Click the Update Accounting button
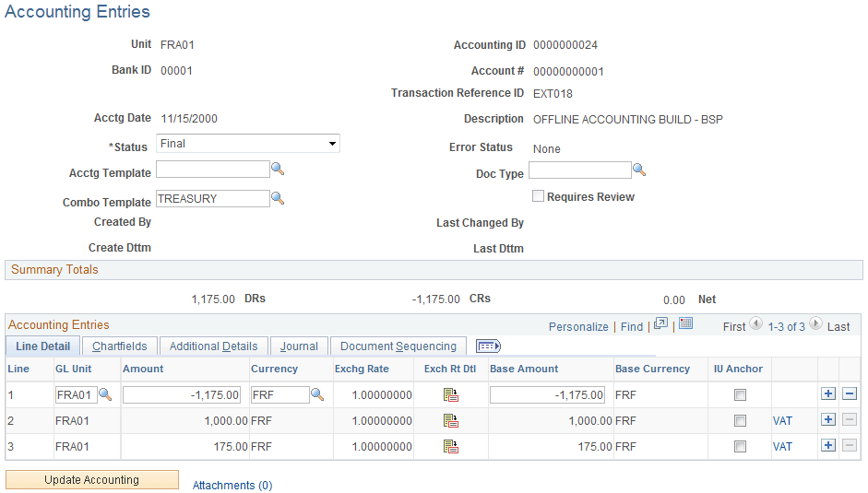The height and width of the screenshot is (493, 868). (92, 480)
